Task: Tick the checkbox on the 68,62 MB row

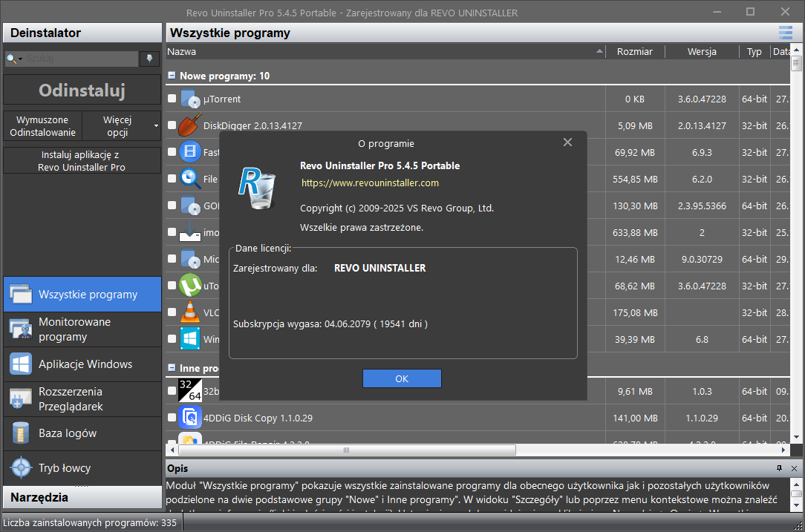Action: 172,285
